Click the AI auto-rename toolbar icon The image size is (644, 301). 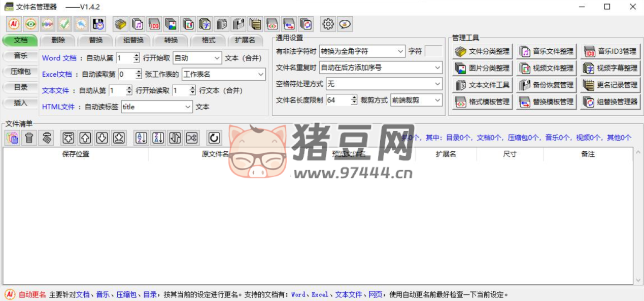tap(14, 24)
